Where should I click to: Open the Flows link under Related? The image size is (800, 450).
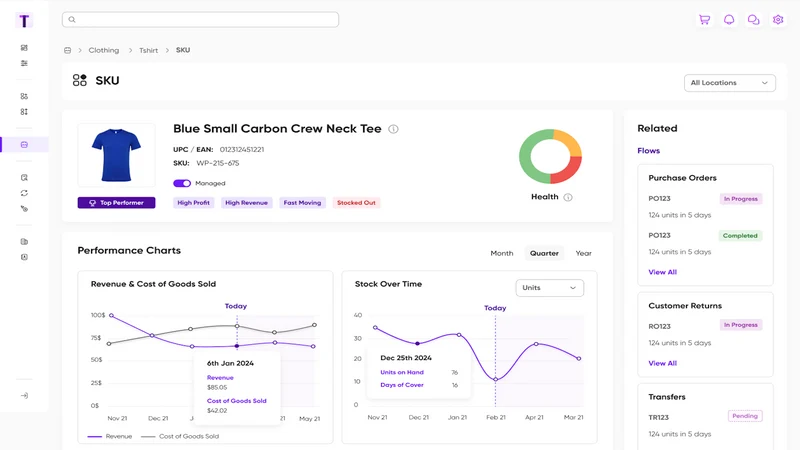tap(648, 151)
